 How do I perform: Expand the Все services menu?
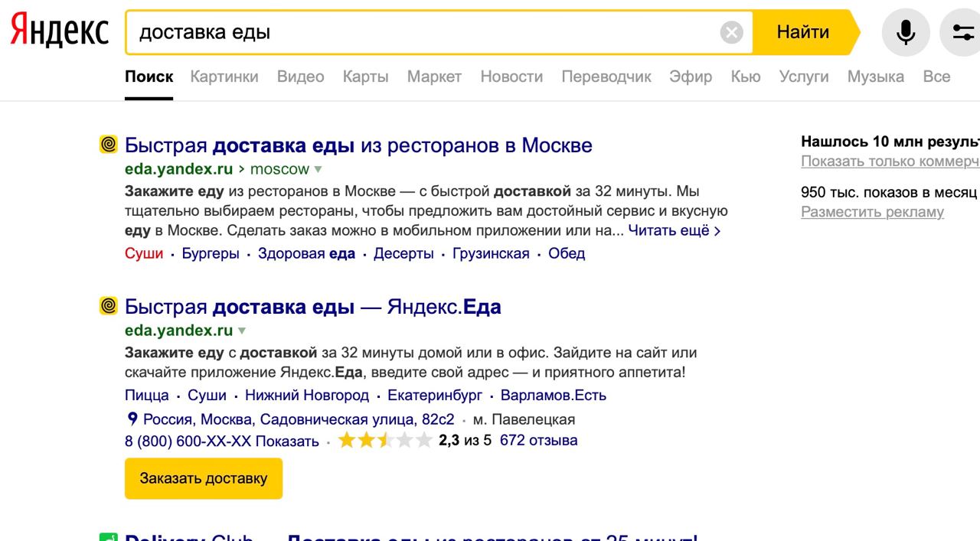coord(937,77)
